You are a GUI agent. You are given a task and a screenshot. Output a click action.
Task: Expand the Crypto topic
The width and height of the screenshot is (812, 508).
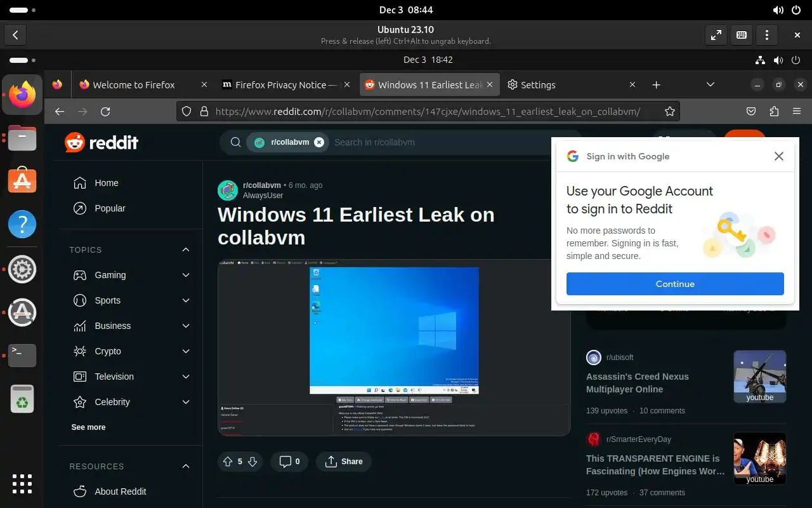[186, 351]
